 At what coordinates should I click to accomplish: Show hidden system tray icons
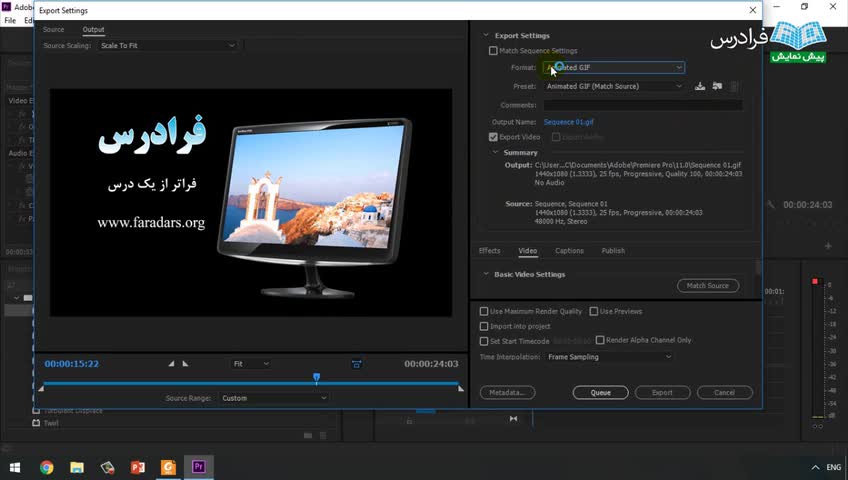815,467
